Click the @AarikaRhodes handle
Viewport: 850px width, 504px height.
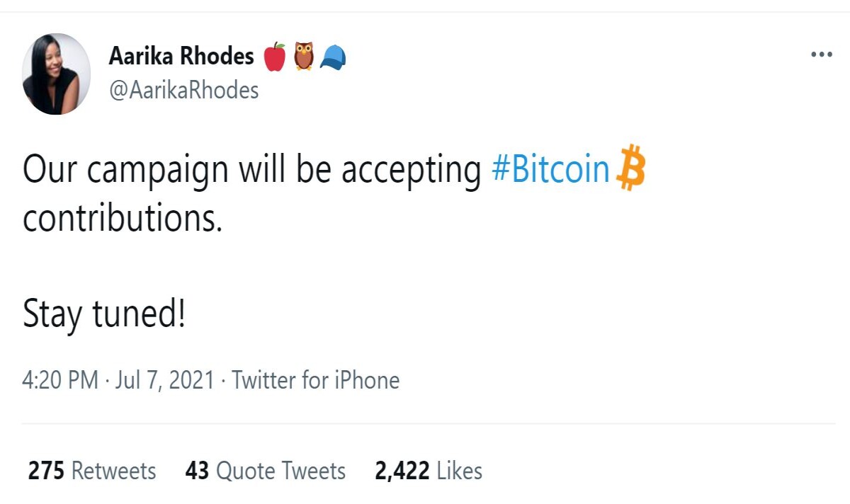(x=183, y=91)
